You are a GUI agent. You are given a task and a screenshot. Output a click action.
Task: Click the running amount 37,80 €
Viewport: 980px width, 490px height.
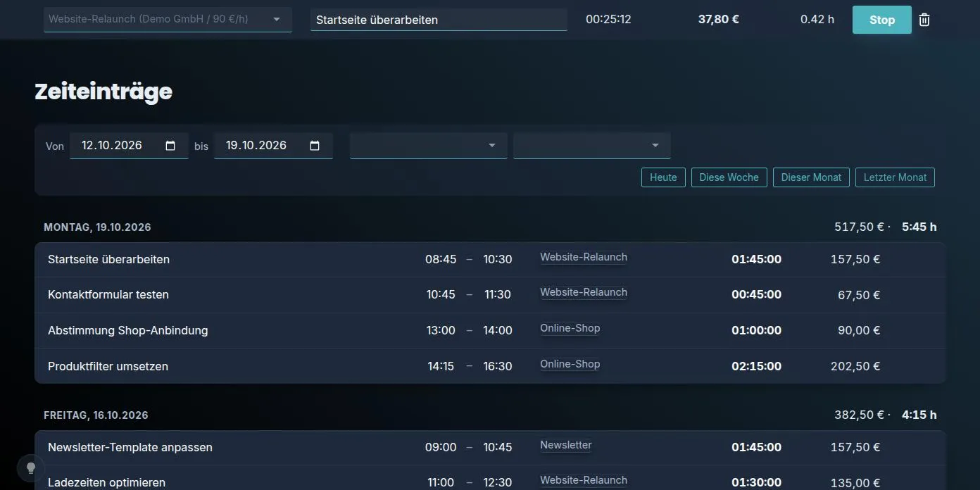point(718,20)
